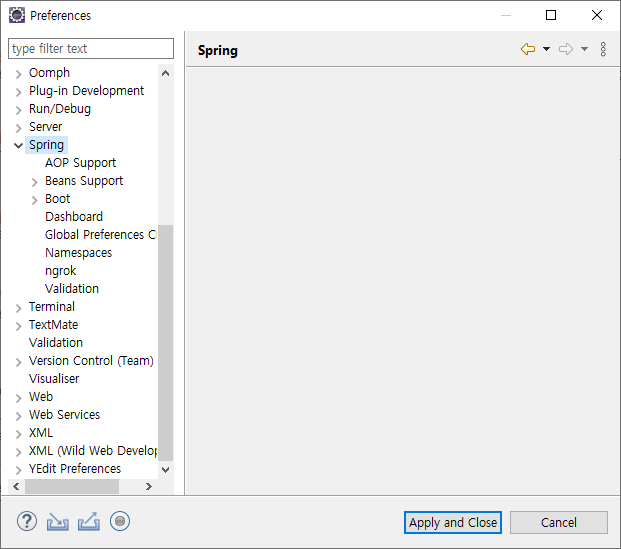Expand the Boot node
This screenshot has height=549, width=621.
click(x=34, y=200)
